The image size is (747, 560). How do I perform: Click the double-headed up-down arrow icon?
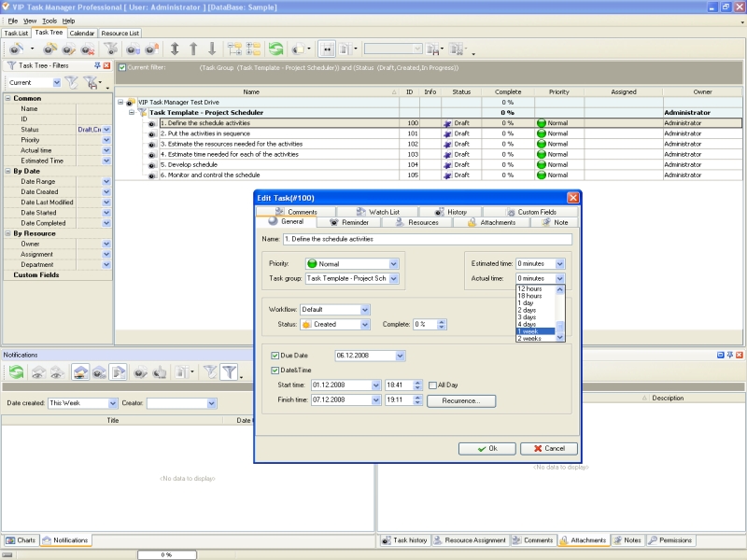pyautogui.click(x=175, y=49)
